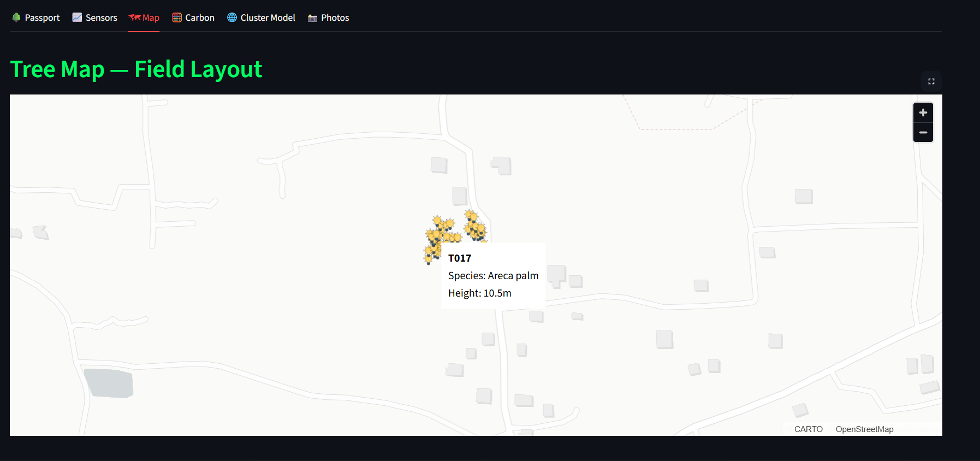Viewport: 980px width, 461px height.
Task: Switch to the Sensors tab
Action: pyautogui.click(x=95, y=17)
